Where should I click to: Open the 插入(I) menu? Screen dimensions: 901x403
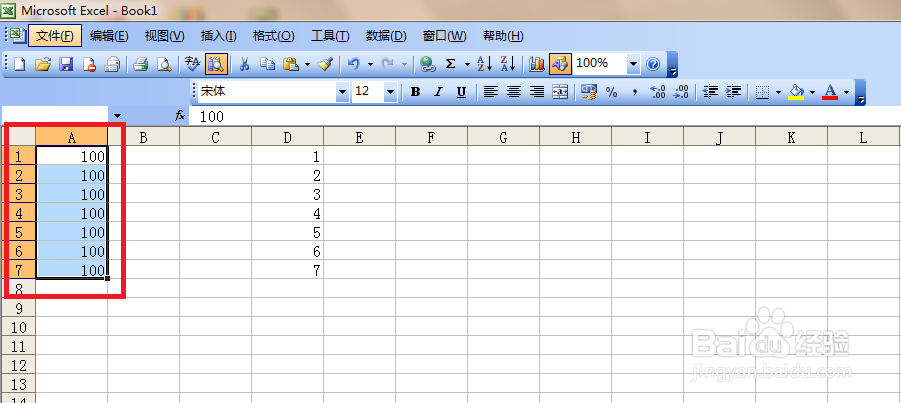pyautogui.click(x=218, y=36)
